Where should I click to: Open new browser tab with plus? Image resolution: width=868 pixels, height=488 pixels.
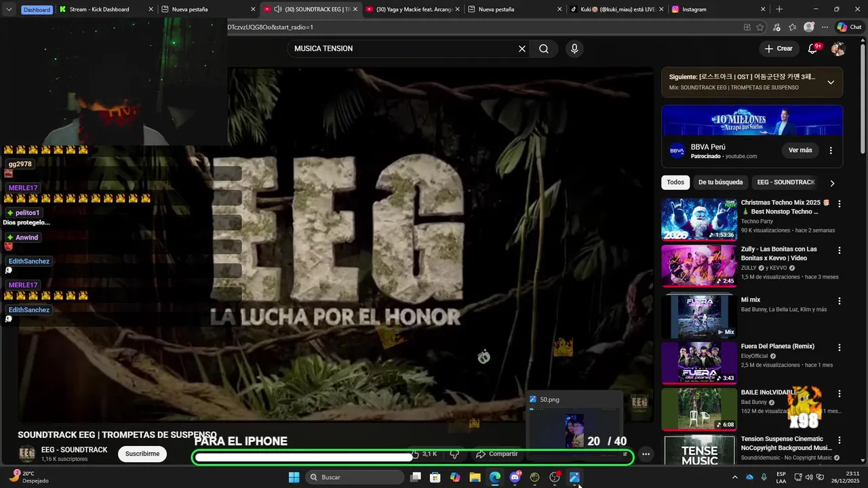(x=779, y=9)
